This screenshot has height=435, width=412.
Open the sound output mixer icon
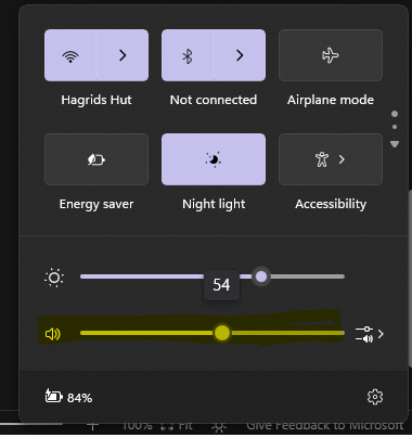(364, 334)
